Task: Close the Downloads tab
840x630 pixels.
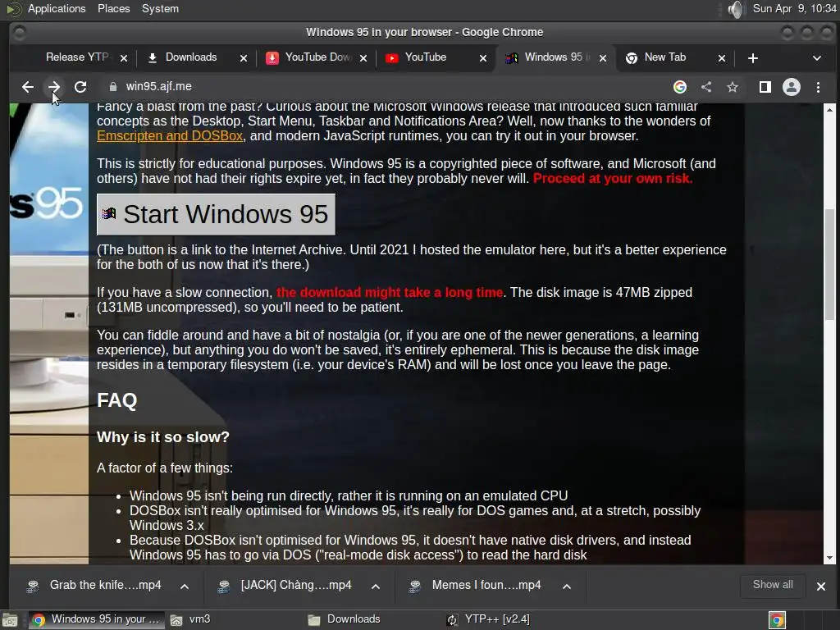Action: point(244,58)
